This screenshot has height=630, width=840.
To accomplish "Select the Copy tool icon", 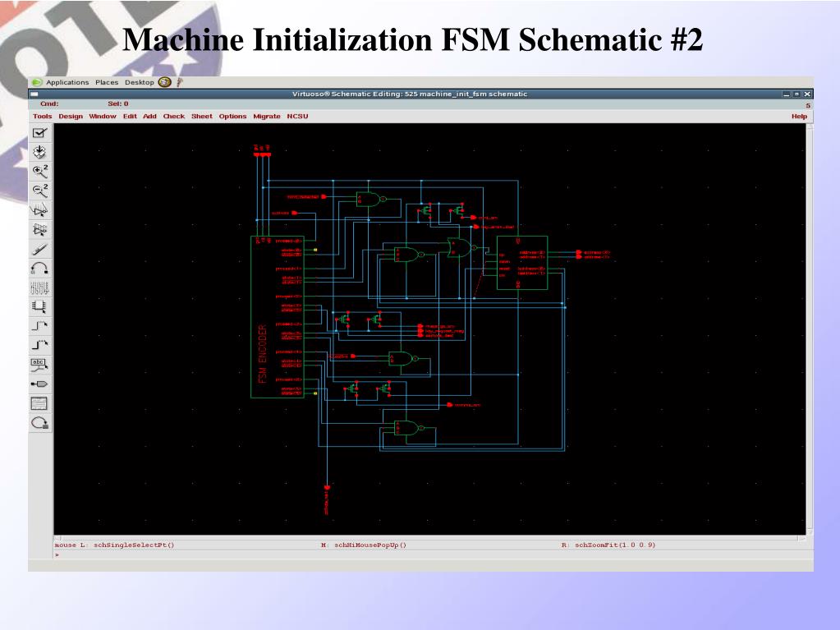I will click(39, 229).
